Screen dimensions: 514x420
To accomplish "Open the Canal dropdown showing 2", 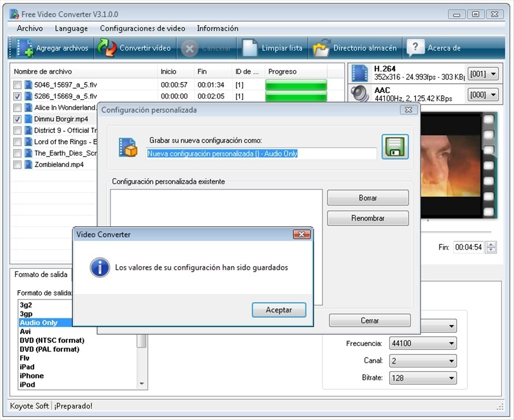I will click(423, 361).
